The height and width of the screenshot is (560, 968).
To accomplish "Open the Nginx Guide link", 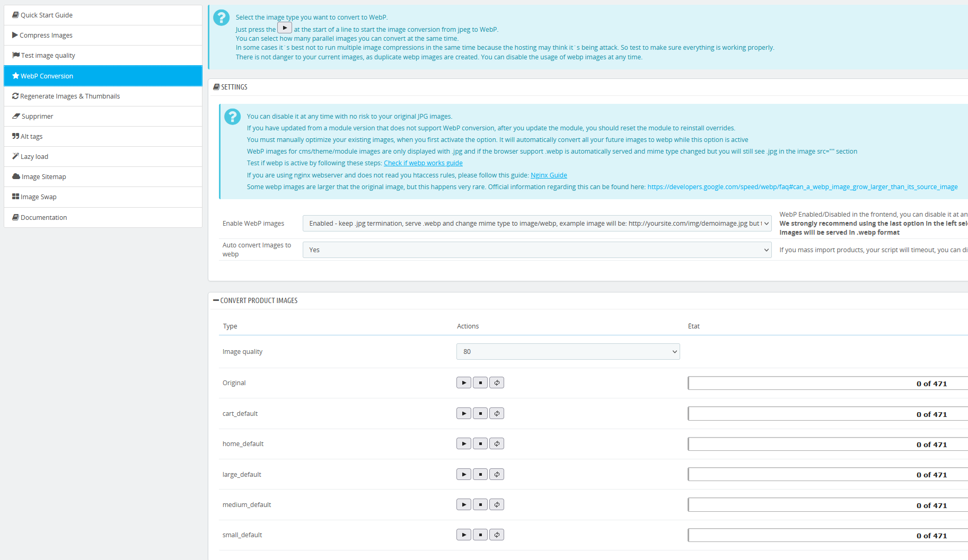I will point(549,175).
